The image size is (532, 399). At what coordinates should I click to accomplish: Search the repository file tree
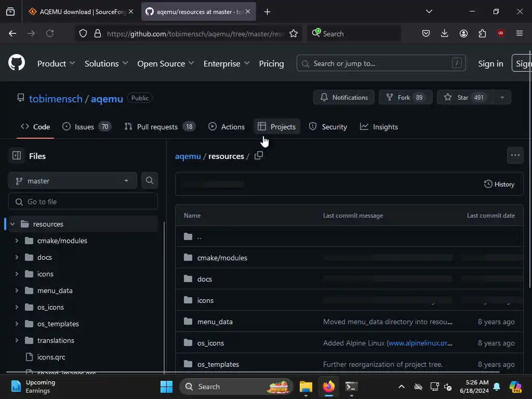[149, 180]
